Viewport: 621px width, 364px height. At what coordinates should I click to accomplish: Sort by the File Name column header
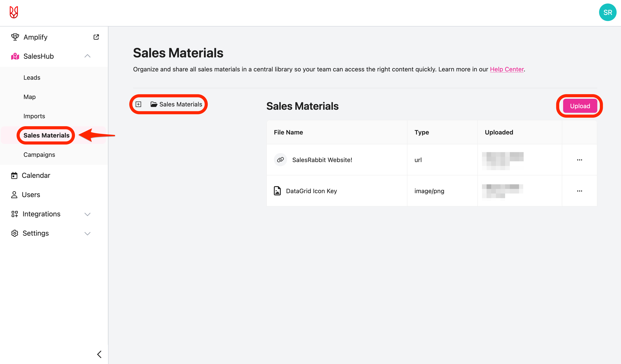(288, 133)
